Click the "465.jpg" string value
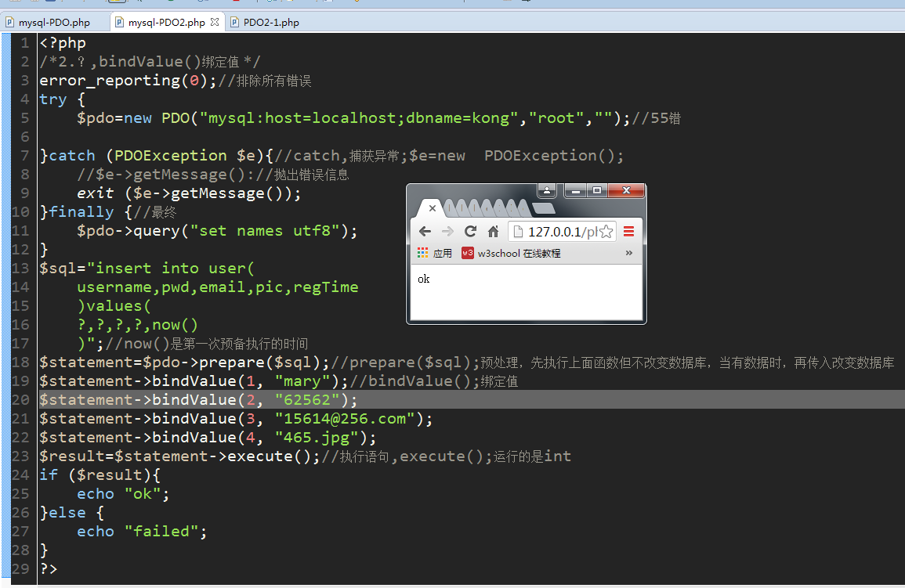 click(x=317, y=438)
